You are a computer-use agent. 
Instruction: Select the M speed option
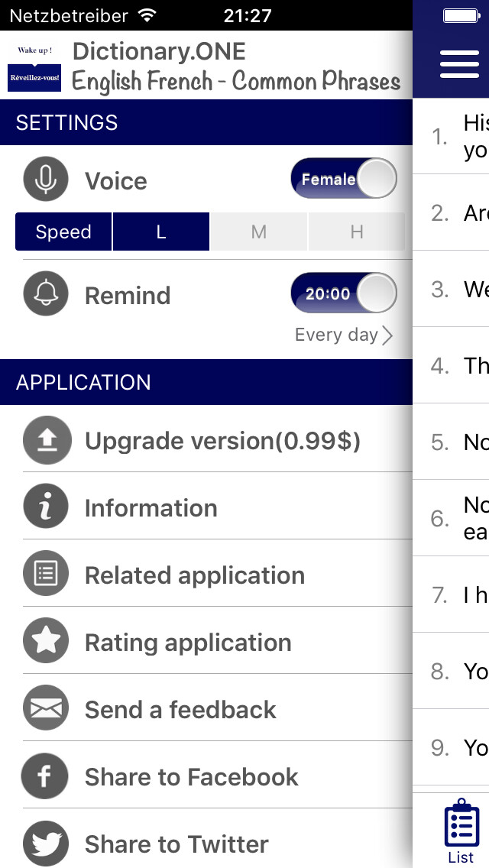coord(258,232)
